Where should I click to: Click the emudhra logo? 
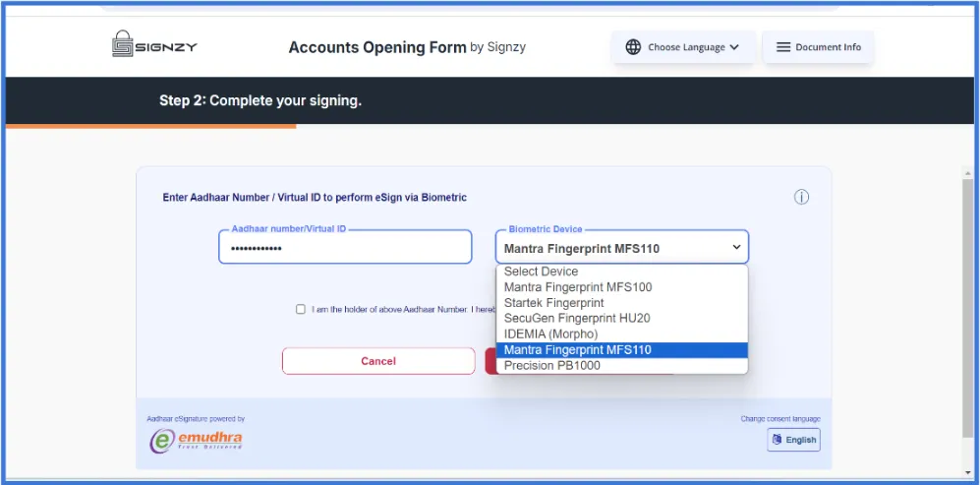(196, 440)
